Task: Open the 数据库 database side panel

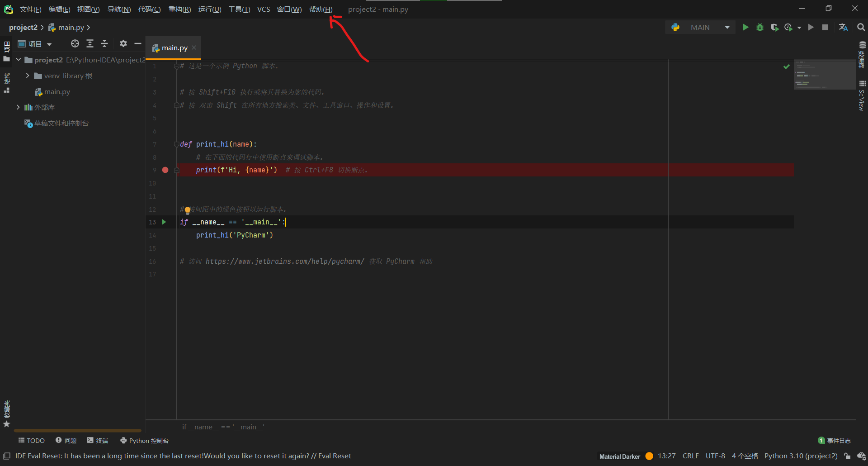Action: click(x=862, y=55)
